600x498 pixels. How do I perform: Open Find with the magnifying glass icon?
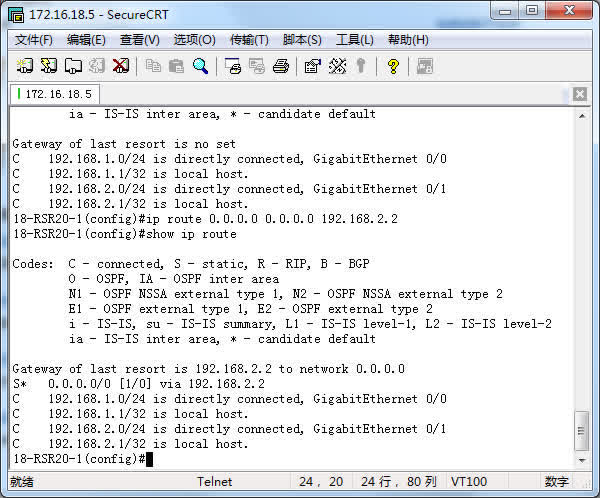(200, 66)
